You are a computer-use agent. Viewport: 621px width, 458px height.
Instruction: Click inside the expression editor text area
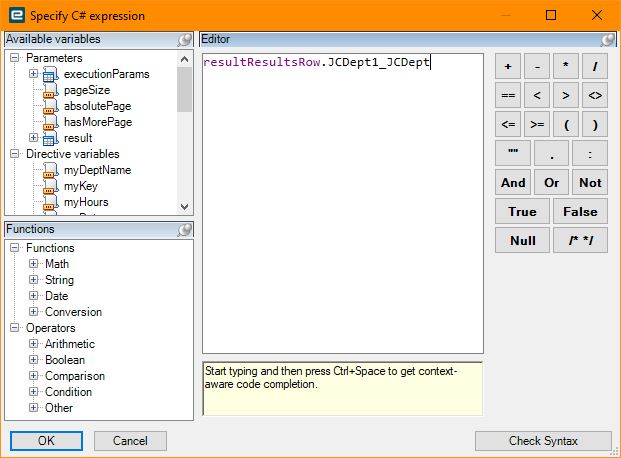[343, 203]
